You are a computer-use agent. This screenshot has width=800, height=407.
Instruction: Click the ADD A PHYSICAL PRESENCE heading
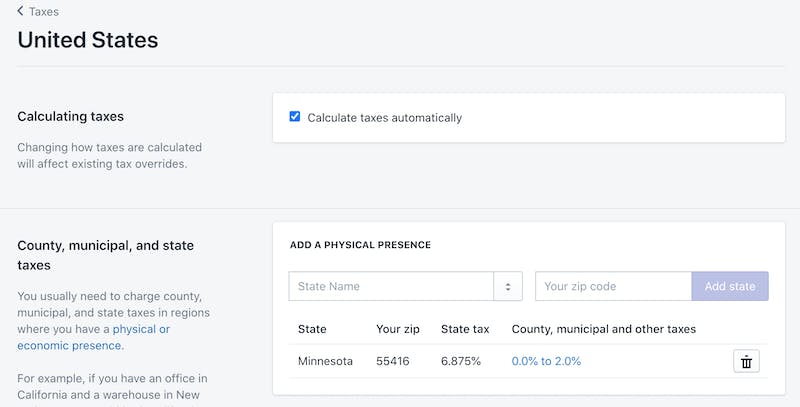[360, 245]
